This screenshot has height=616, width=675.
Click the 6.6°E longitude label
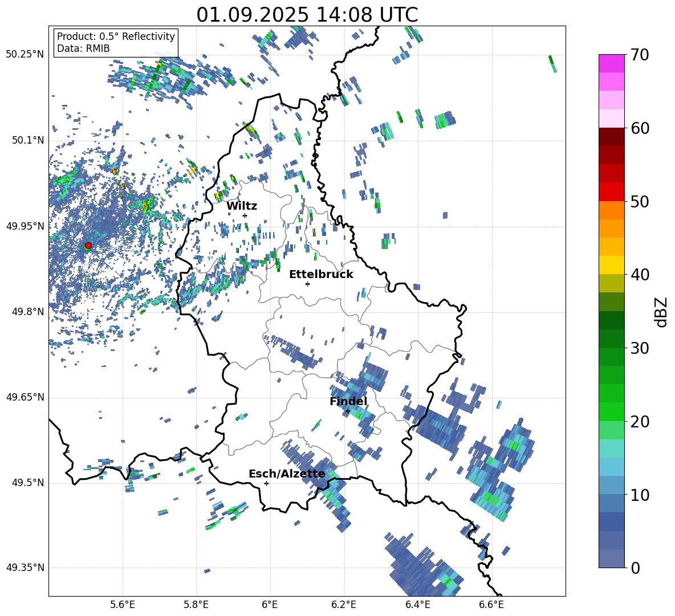[x=491, y=605]
